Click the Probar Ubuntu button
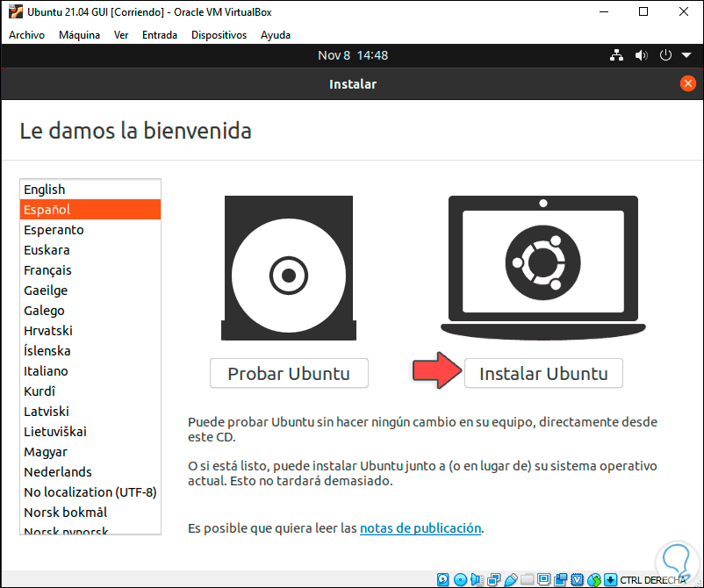Image resolution: width=704 pixels, height=588 pixels. (x=289, y=374)
